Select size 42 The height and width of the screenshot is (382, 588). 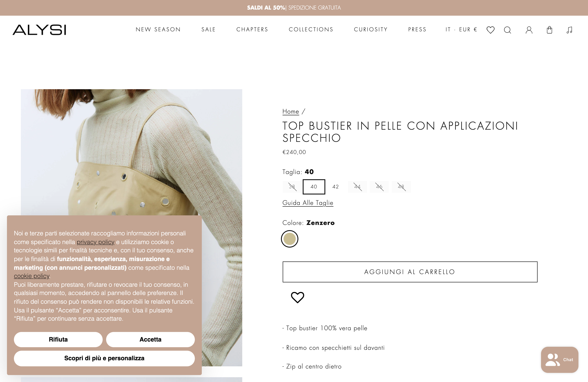(x=336, y=187)
